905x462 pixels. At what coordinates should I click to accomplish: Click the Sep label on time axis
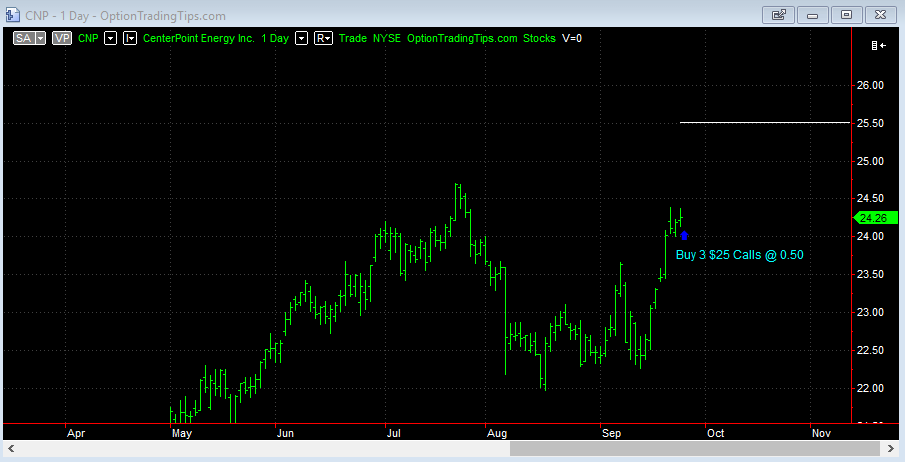pyautogui.click(x=611, y=433)
